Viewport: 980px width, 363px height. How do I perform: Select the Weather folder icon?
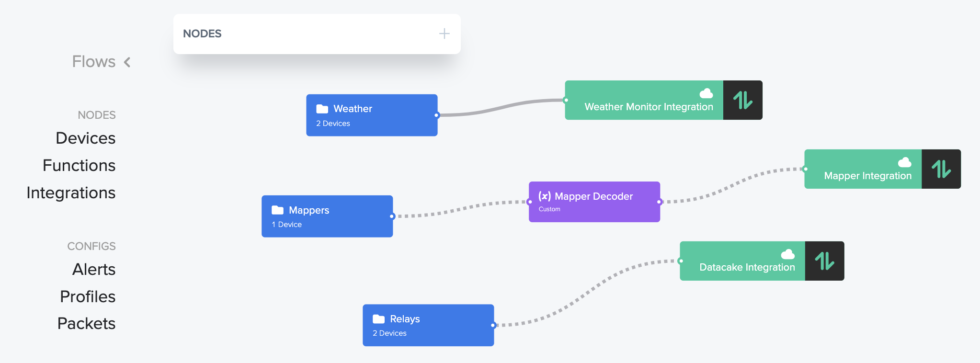tap(322, 109)
